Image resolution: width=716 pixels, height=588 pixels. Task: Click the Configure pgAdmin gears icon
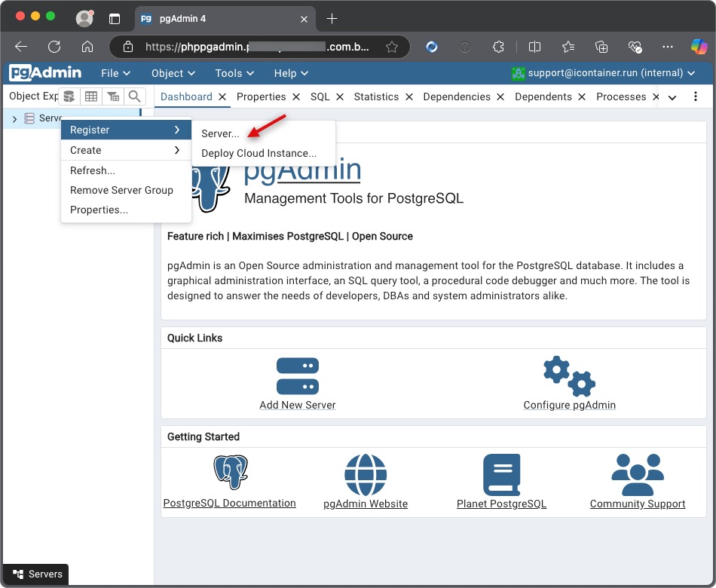570,376
